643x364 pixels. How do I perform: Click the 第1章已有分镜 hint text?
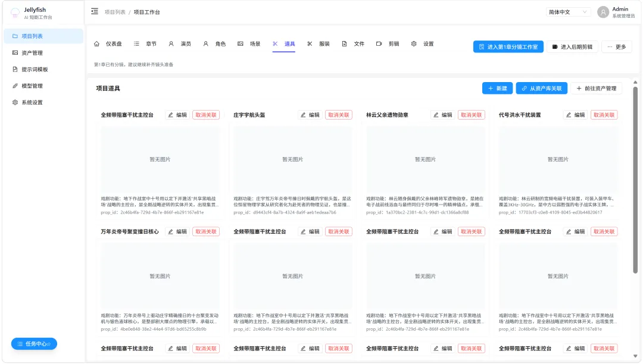coord(134,65)
